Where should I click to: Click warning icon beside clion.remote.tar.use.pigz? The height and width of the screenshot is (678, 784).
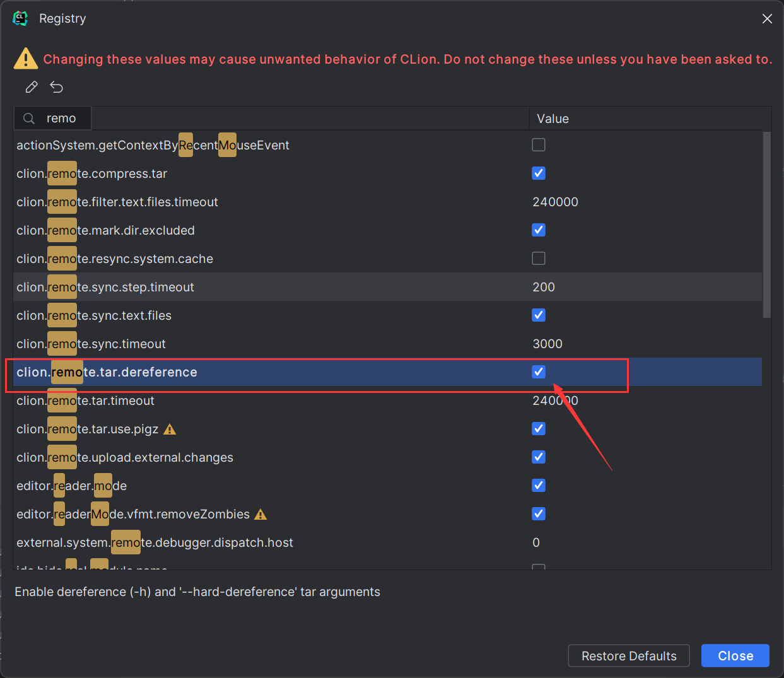170,430
